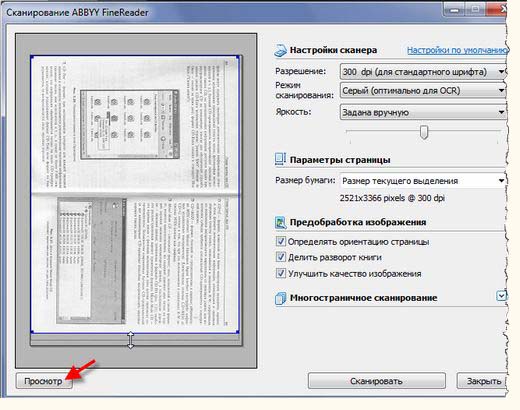Screen dimensions: 520x410
Task: Click the Предобработка изображения section icon
Action: 280,222
